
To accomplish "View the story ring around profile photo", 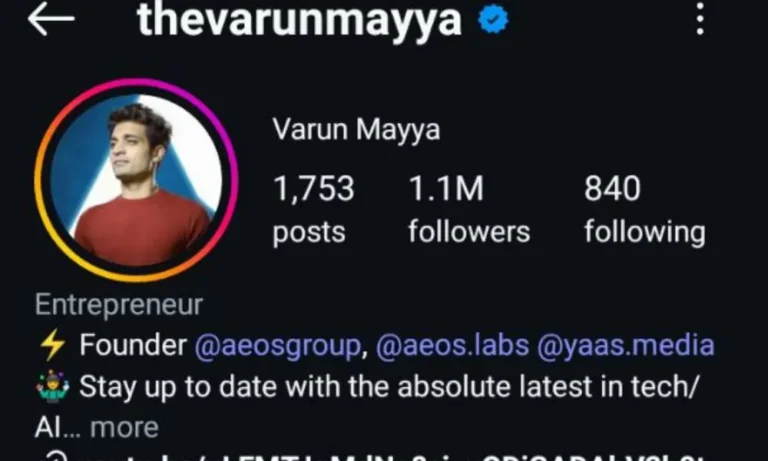I will [136, 180].
